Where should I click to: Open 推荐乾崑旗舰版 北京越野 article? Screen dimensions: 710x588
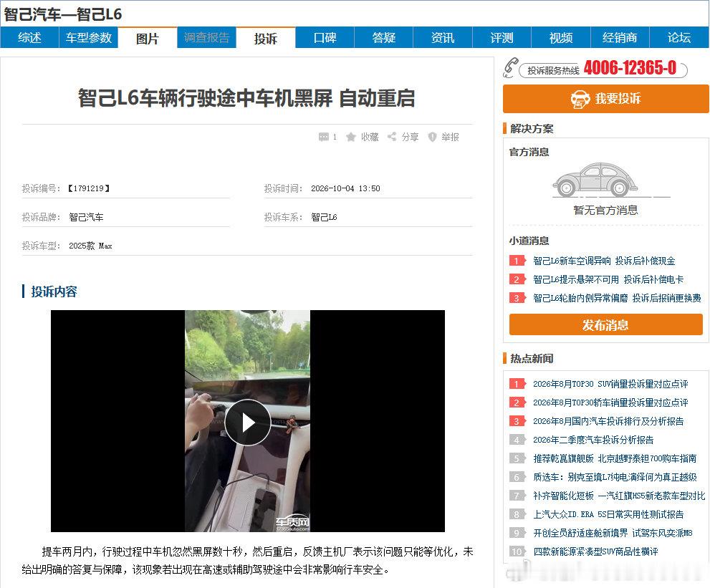coord(615,458)
